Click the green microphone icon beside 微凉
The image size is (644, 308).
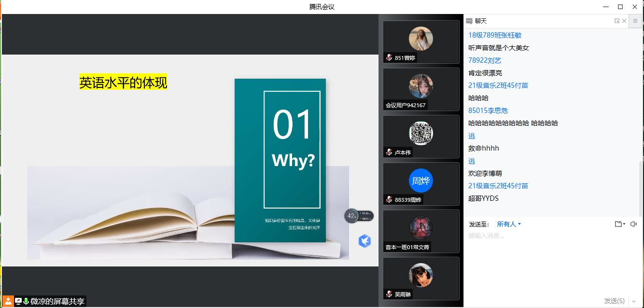point(26,301)
